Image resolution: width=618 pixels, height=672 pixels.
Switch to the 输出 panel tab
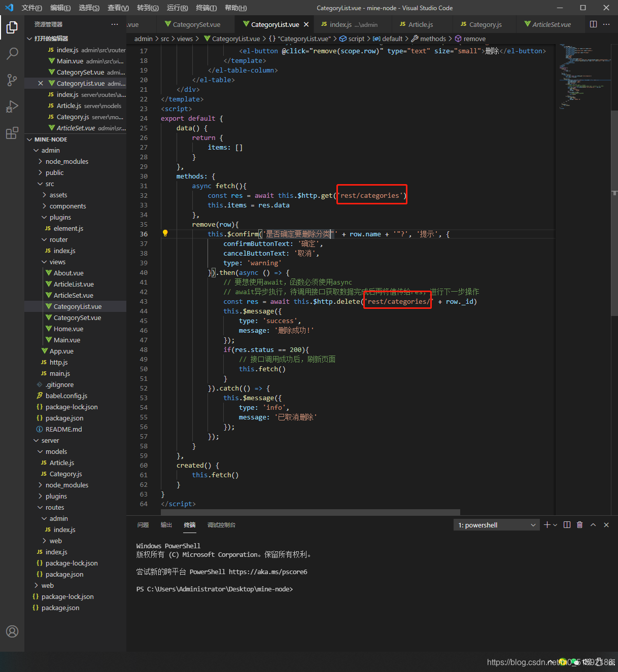pos(166,525)
